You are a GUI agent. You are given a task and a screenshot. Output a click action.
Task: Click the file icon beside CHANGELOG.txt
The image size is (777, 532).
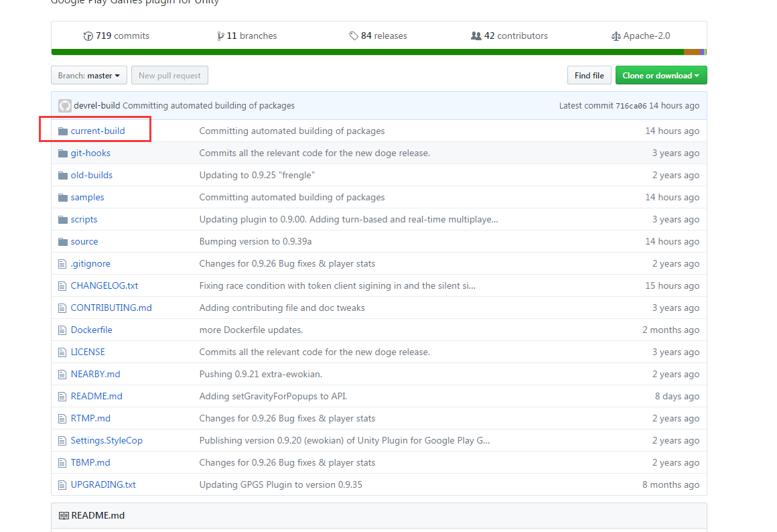(x=63, y=286)
